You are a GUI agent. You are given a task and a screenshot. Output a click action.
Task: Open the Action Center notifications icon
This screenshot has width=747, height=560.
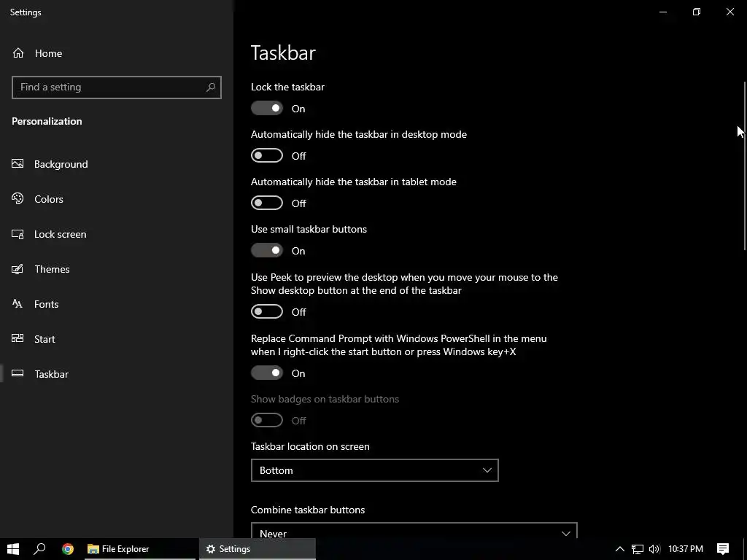point(723,549)
